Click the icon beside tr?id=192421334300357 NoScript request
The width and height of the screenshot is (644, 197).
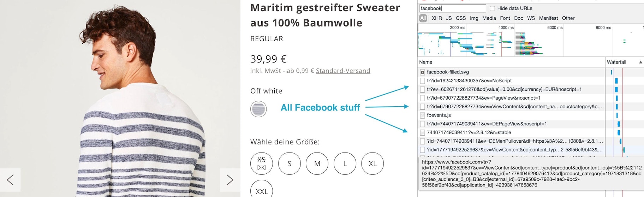pos(422,81)
